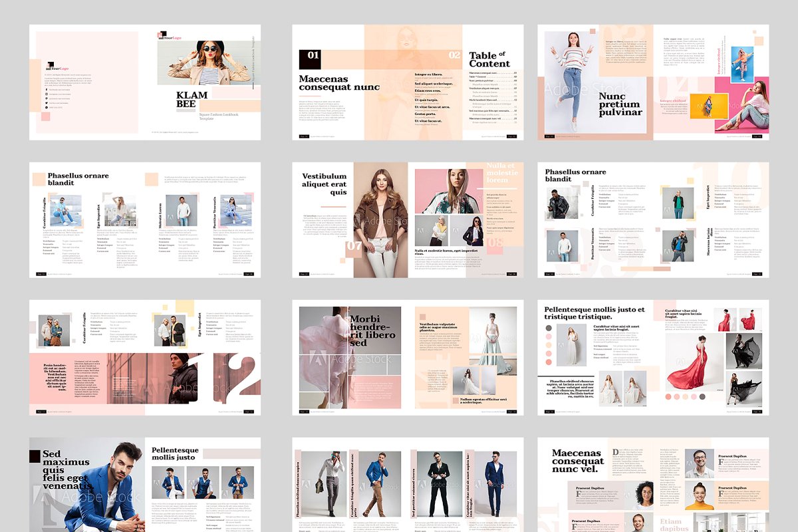
Task: Click the 'Maecenas consequat nunc vel.' heading
Action: (x=578, y=461)
